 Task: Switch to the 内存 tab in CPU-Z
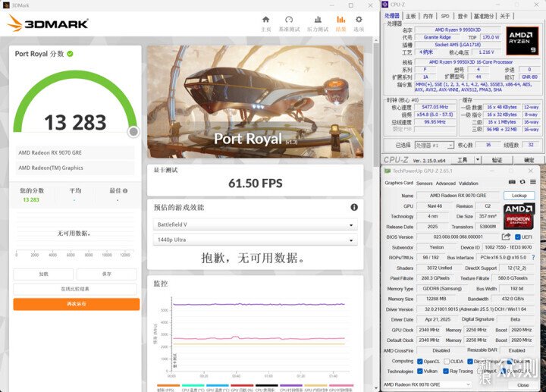tap(428, 16)
